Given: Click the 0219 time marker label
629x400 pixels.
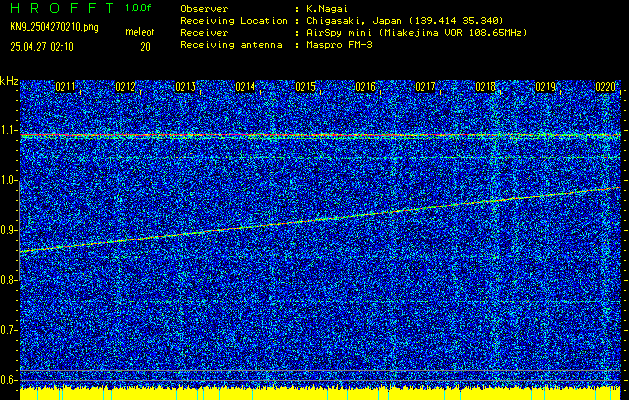Looking at the screenshot, I should [546, 87].
